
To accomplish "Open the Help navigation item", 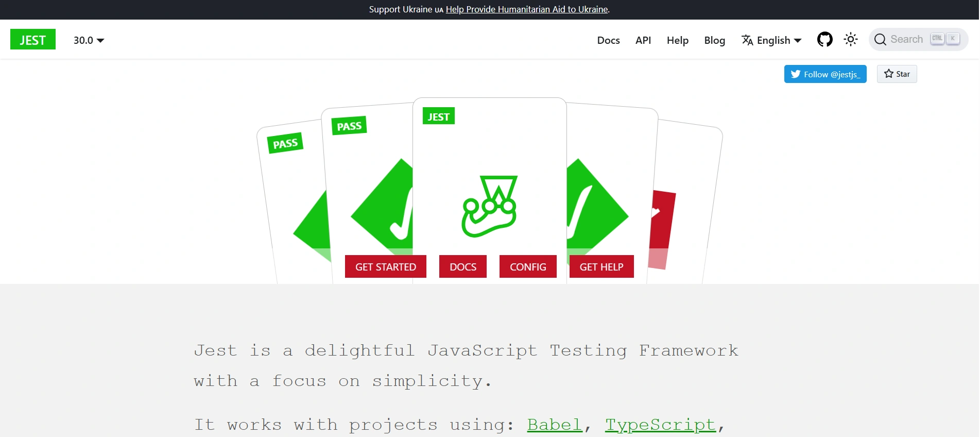I will pos(678,40).
